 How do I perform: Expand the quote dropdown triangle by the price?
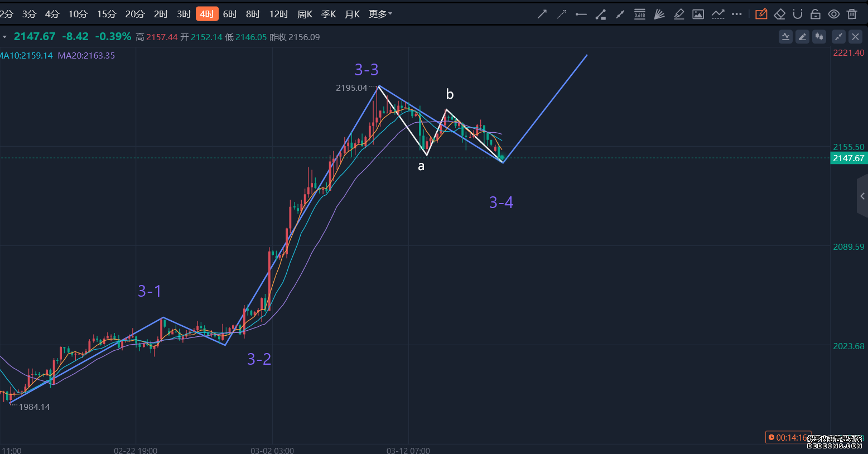click(x=4, y=37)
